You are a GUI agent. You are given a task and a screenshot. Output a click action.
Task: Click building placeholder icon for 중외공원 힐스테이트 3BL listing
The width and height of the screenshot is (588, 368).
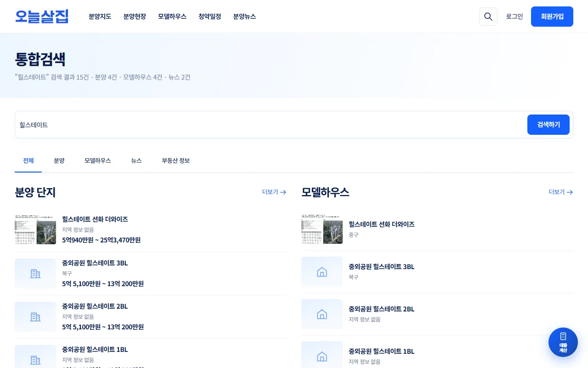[x=35, y=274]
